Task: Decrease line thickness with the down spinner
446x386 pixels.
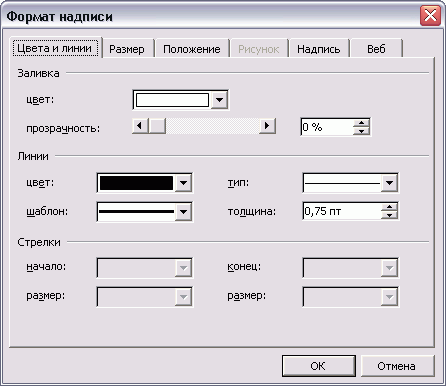Action: coord(389,215)
